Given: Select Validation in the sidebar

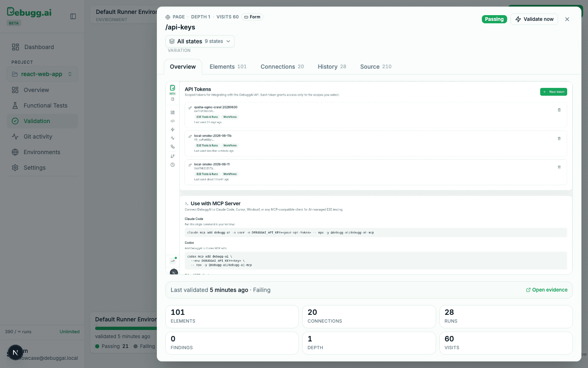Looking at the screenshot, I should 42,121.
